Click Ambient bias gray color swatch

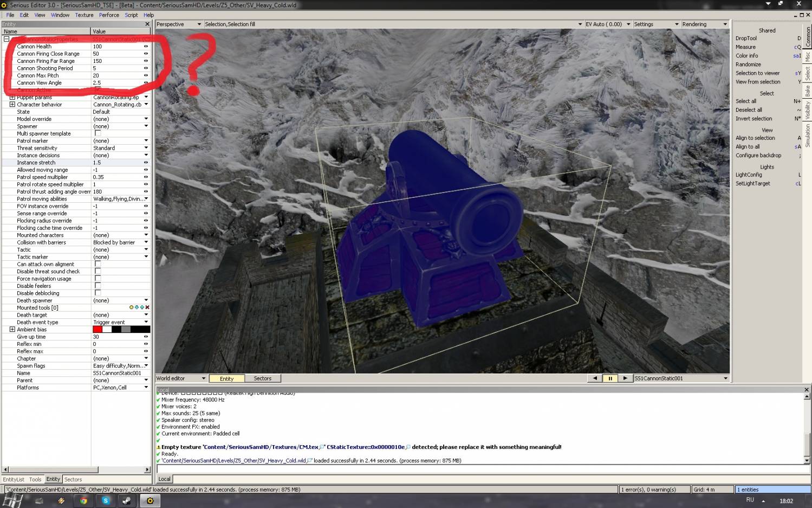point(126,330)
